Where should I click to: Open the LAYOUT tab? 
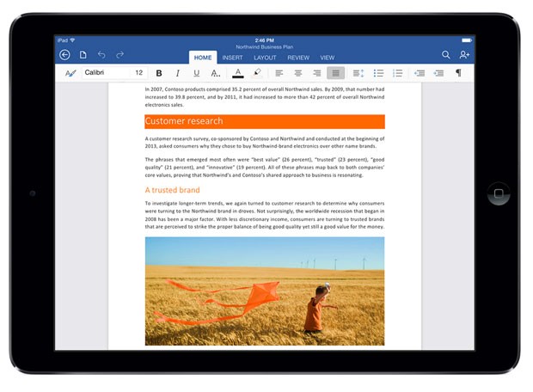point(265,58)
